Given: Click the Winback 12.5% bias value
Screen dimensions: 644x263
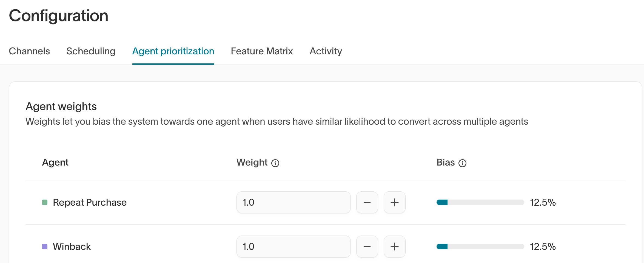Looking at the screenshot, I should (543, 247).
